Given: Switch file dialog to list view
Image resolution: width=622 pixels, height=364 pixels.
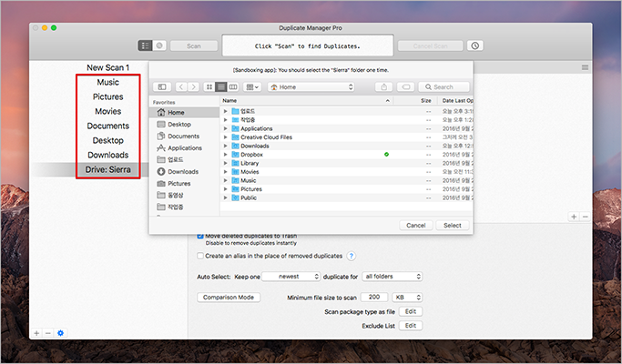Looking at the screenshot, I should tap(221, 86).
